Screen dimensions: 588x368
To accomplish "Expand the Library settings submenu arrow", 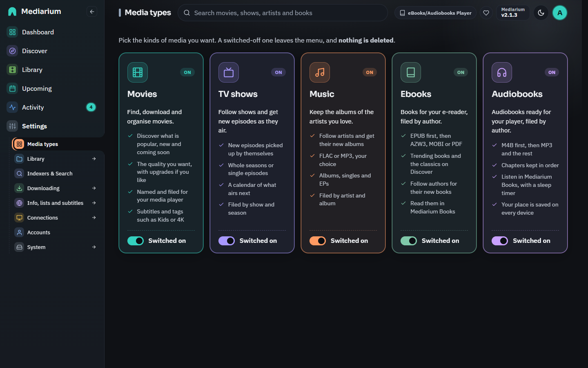I will 94,159.
